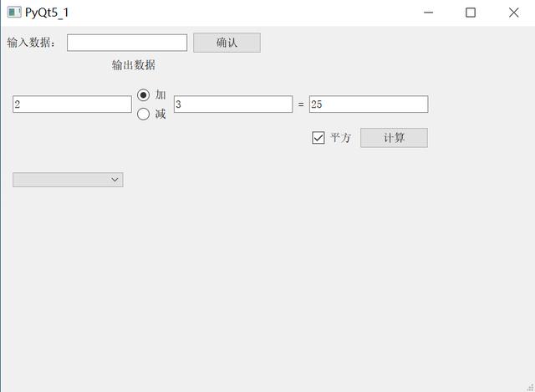Click the 计算 button

pyautogui.click(x=394, y=138)
